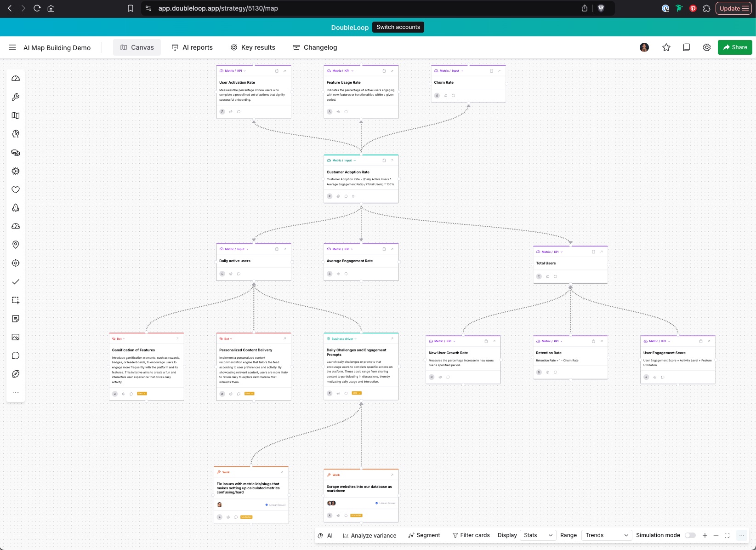This screenshot has height=550, width=756.
Task: Select the rocket icon in left sidebar
Action: click(16, 208)
